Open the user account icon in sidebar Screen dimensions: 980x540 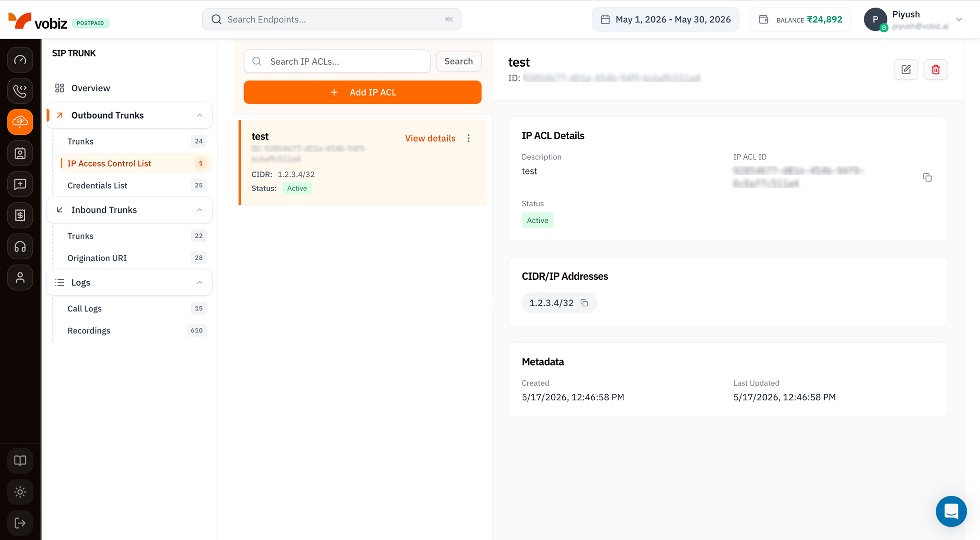click(20, 277)
